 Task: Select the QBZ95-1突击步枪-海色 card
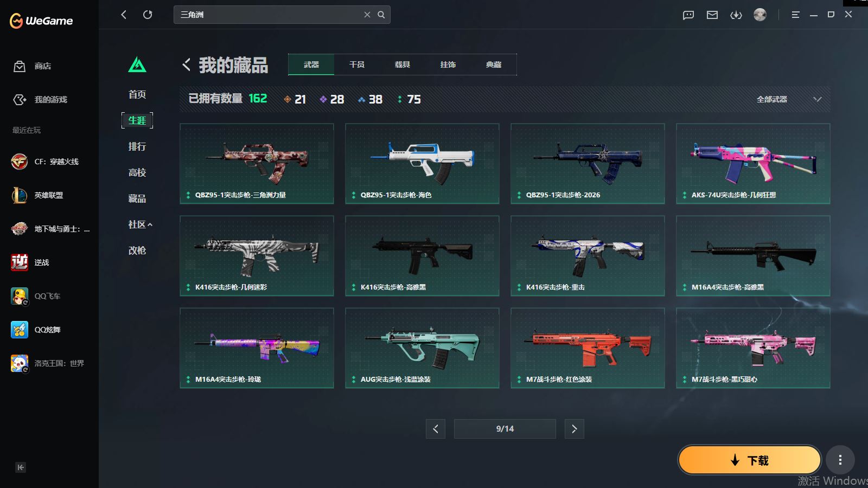[422, 164]
